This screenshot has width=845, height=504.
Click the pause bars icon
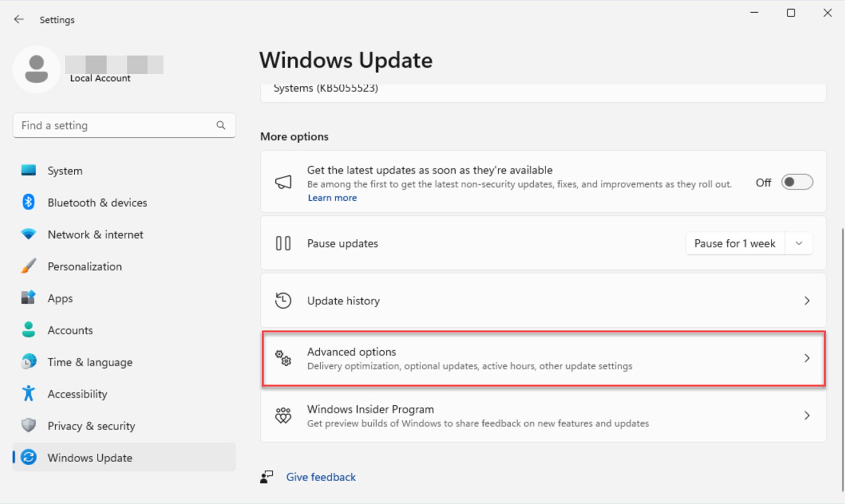click(x=283, y=243)
